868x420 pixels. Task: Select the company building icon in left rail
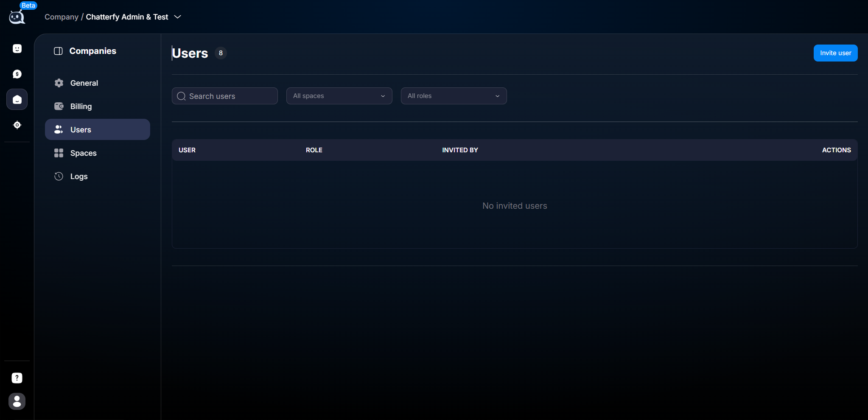(x=17, y=100)
